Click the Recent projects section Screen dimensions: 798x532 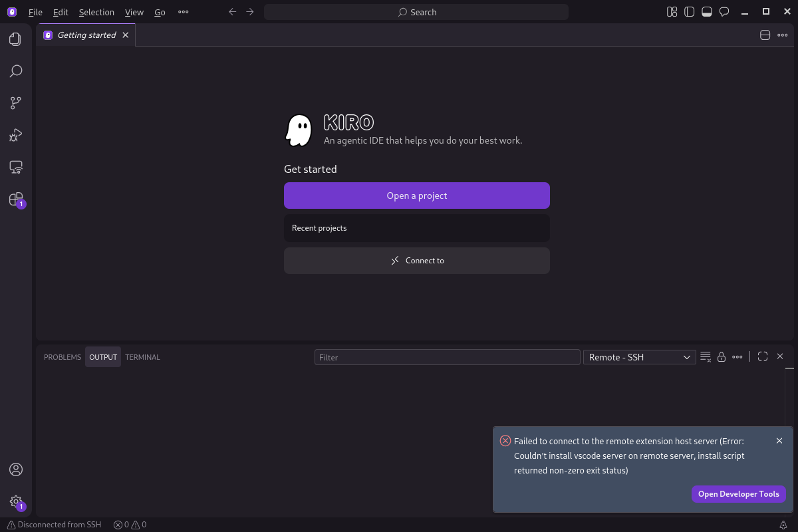(x=417, y=228)
